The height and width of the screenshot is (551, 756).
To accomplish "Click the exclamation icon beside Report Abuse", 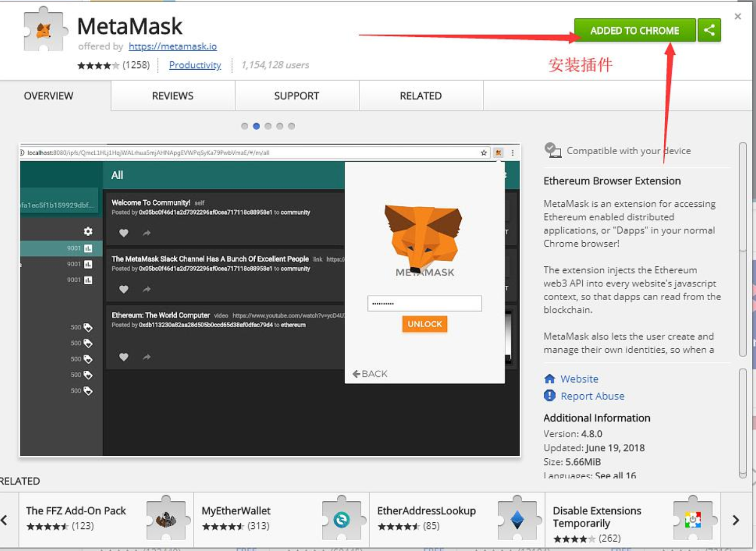I will (549, 395).
